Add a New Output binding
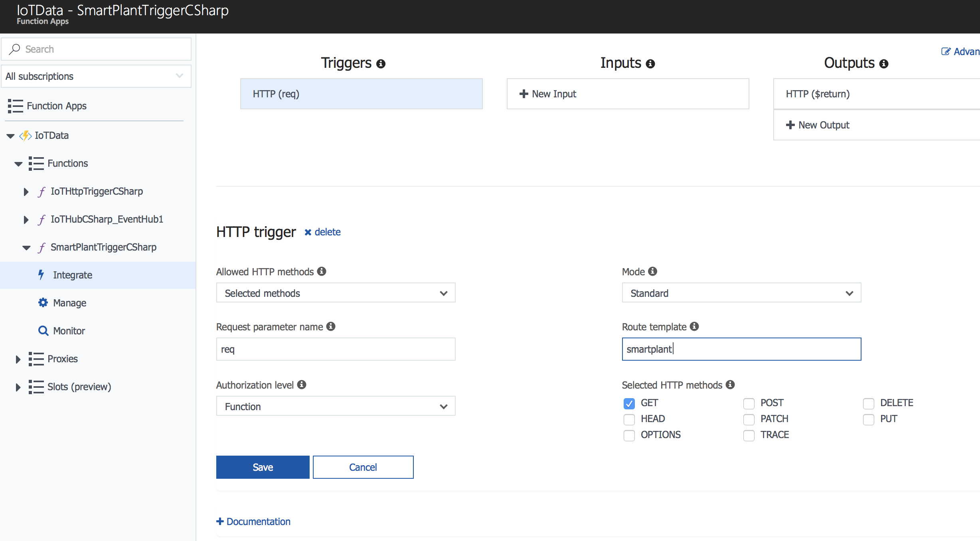Screen dimensions: 980x541 [x=818, y=125]
